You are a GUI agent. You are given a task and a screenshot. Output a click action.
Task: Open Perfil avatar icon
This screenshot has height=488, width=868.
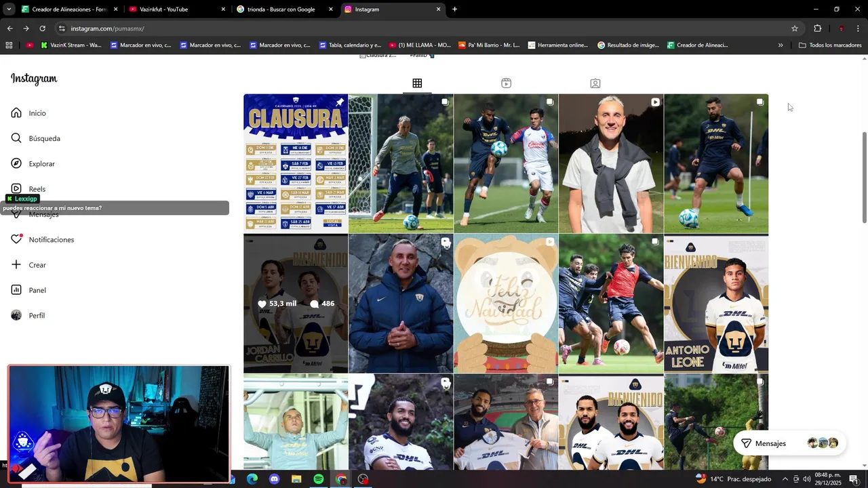[16, 315]
